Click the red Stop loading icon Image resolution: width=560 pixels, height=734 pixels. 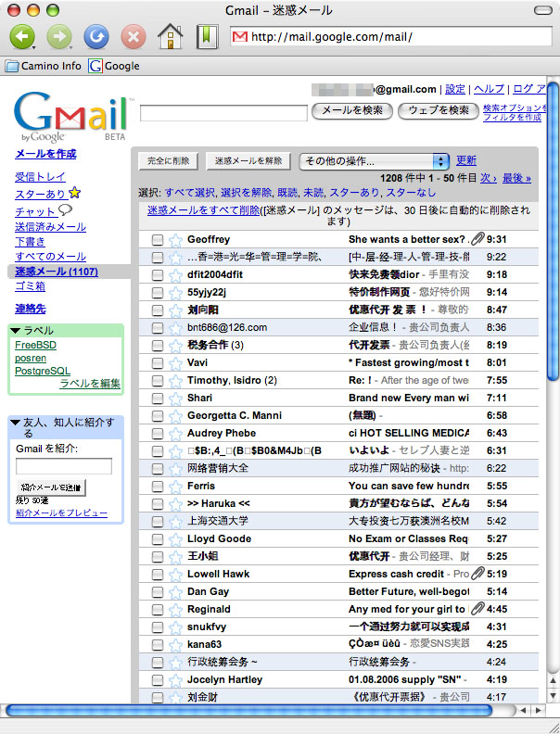pos(133,36)
